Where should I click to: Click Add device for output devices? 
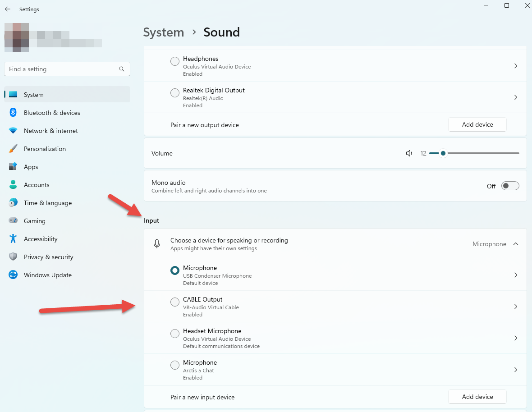tap(477, 124)
